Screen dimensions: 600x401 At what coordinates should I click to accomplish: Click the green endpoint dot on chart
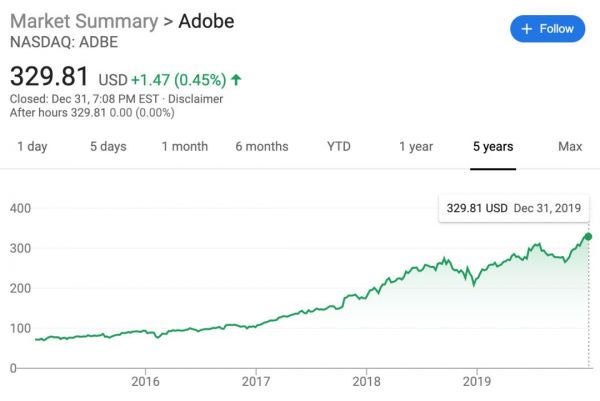(588, 237)
